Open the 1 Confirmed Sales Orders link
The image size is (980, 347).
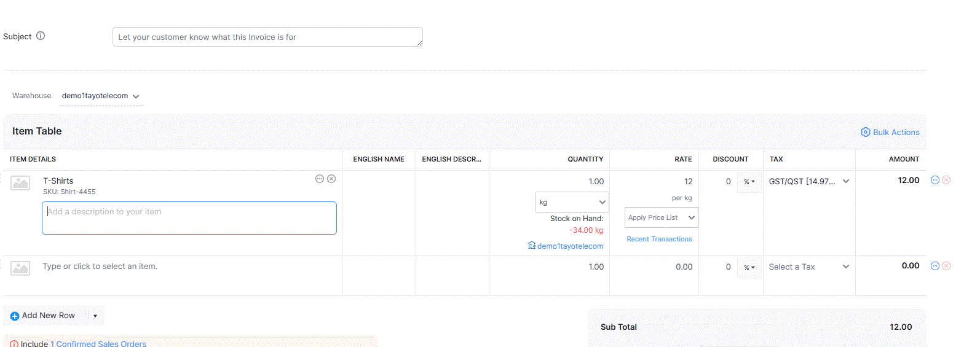[98, 343]
